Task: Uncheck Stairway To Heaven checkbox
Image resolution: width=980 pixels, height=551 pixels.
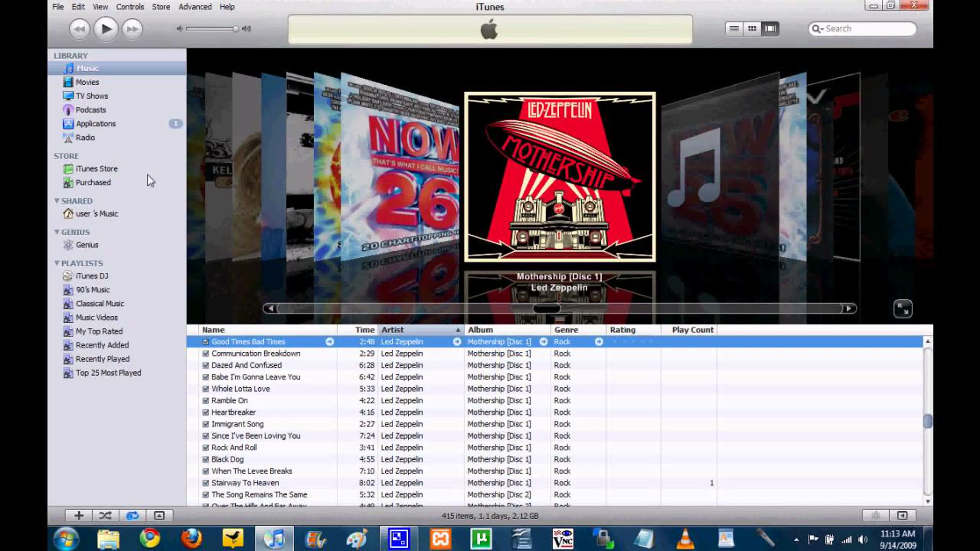Action: click(x=206, y=483)
